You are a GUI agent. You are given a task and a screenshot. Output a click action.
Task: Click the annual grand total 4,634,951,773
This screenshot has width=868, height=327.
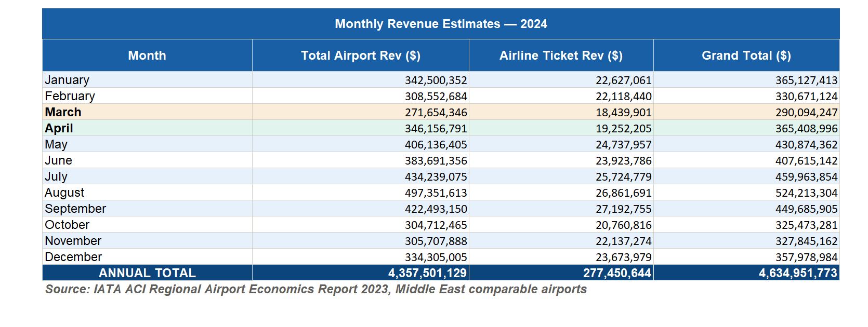(x=798, y=273)
